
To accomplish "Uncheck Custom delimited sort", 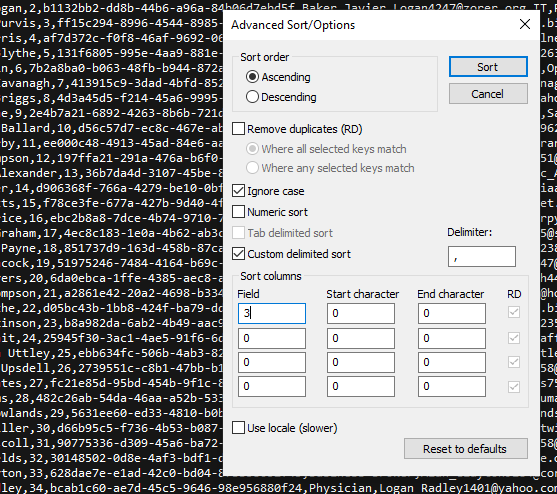I will click(x=238, y=254).
